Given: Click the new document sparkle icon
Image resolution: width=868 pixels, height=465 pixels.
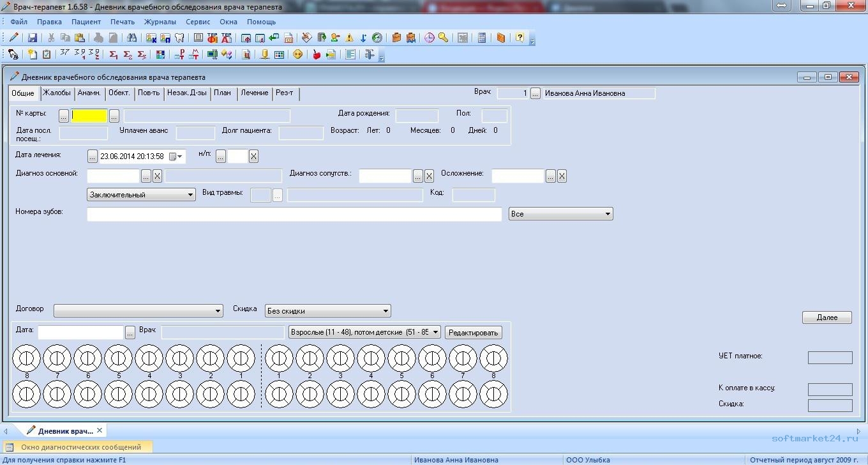Looking at the screenshot, I should (x=32, y=54).
